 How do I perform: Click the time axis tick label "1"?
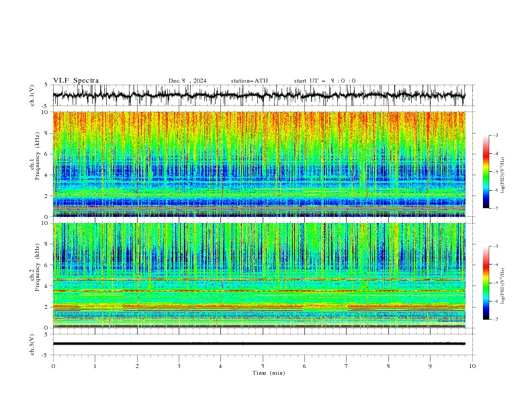95,366
